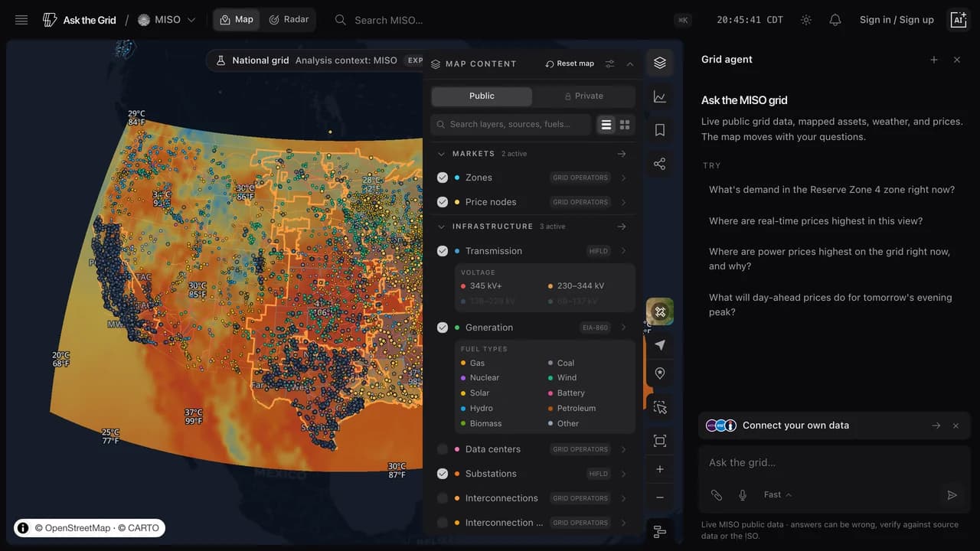Click the fit-to-screen frame icon
The image size is (980, 551).
(x=660, y=441)
